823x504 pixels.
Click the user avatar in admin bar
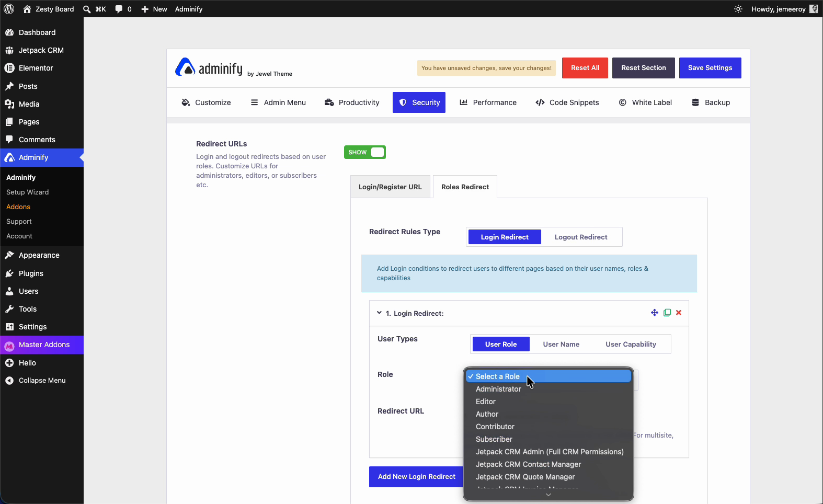(814, 9)
